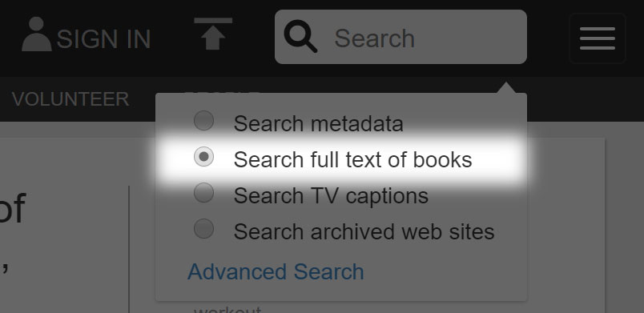The height and width of the screenshot is (313, 644).
Task: Click the upload arrow icon
Action: (x=213, y=34)
